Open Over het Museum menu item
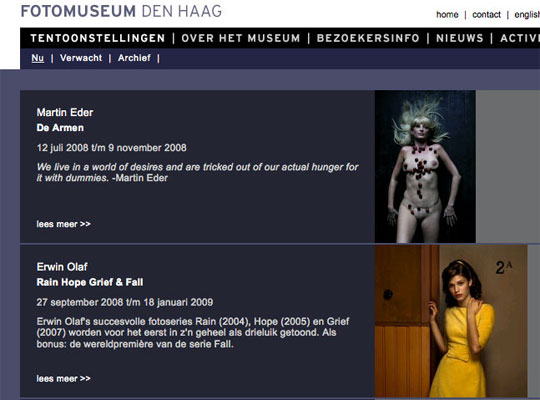Image resolution: width=540 pixels, height=400 pixels. [x=241, y=38]
